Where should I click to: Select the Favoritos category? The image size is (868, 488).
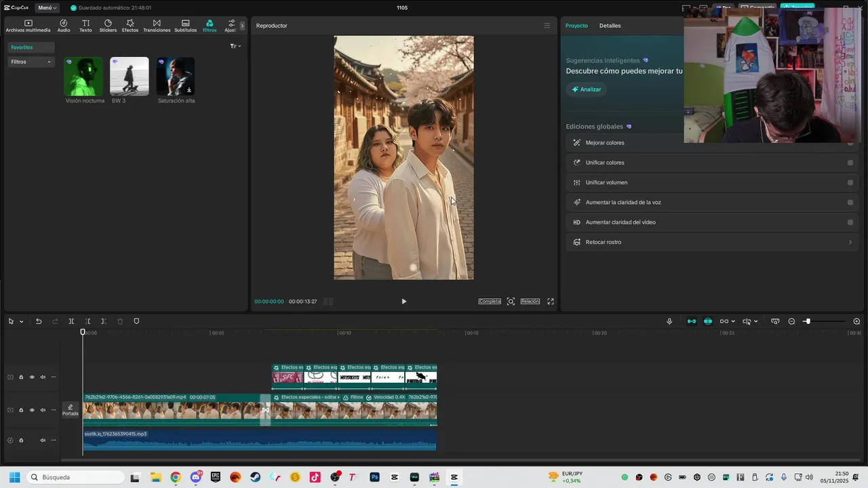coord(31,47)
